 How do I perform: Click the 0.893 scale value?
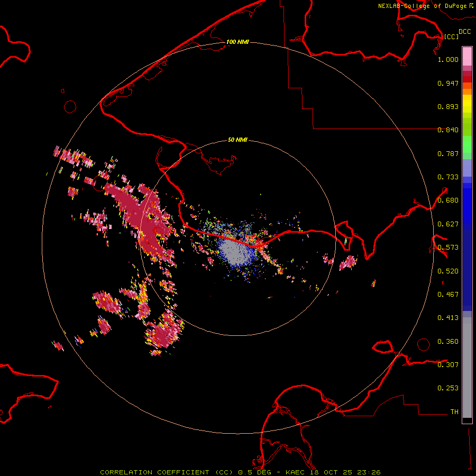click(x=448, y=106)
